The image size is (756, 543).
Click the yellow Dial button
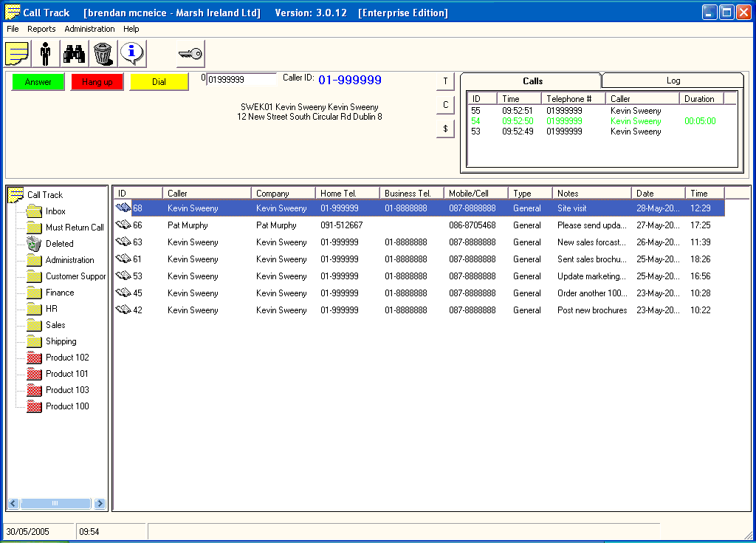coord(159,82)
